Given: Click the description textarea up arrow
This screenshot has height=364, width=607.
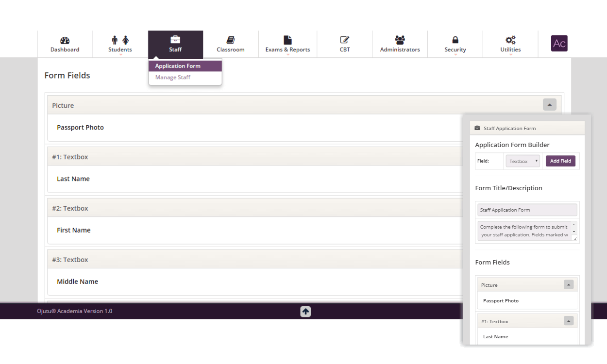Looking at the screenshot, I should coord(574,225).
